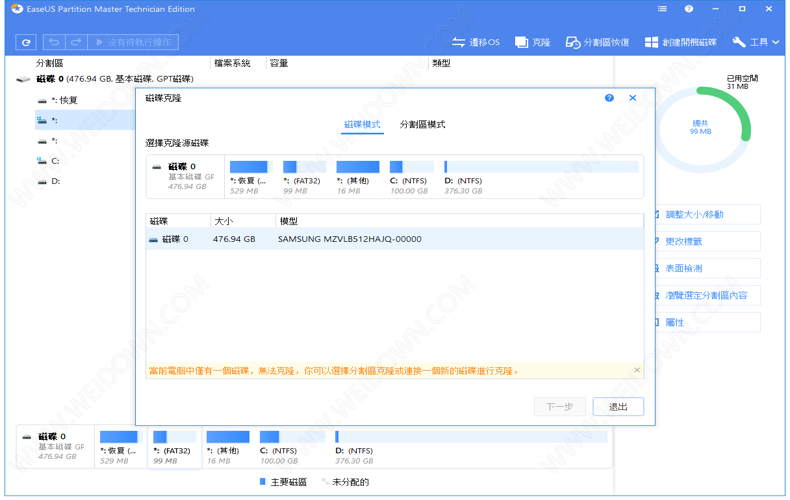Click the redo arrow in the toolbar
Screen dimensions: 790x500
click(x=76, y=42)
